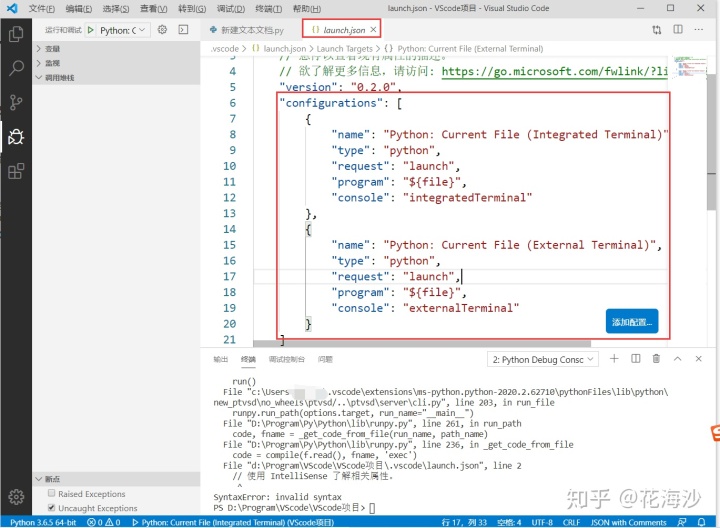Click UTF-8 encoding in status bar
Screen dimensions: 720x528
coord(542,522)
